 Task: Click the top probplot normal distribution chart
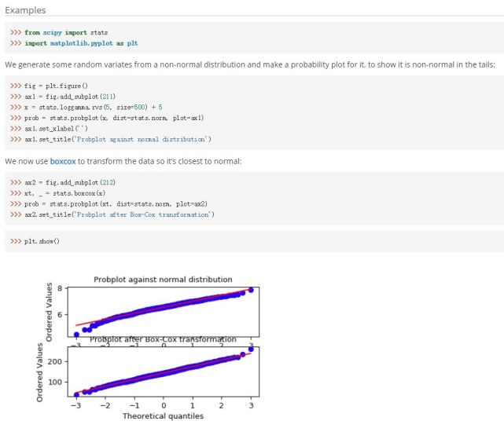(x=164, y=312)
